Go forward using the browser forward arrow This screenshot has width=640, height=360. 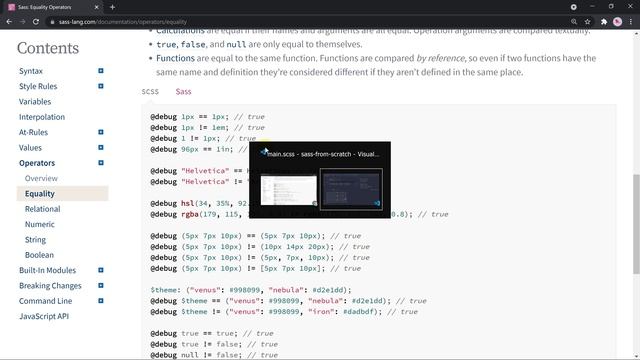(x=22, y=22)
